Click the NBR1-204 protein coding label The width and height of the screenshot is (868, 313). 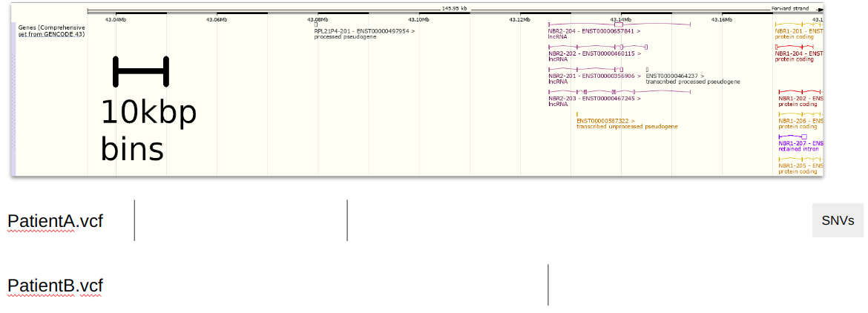coord(798,53)
